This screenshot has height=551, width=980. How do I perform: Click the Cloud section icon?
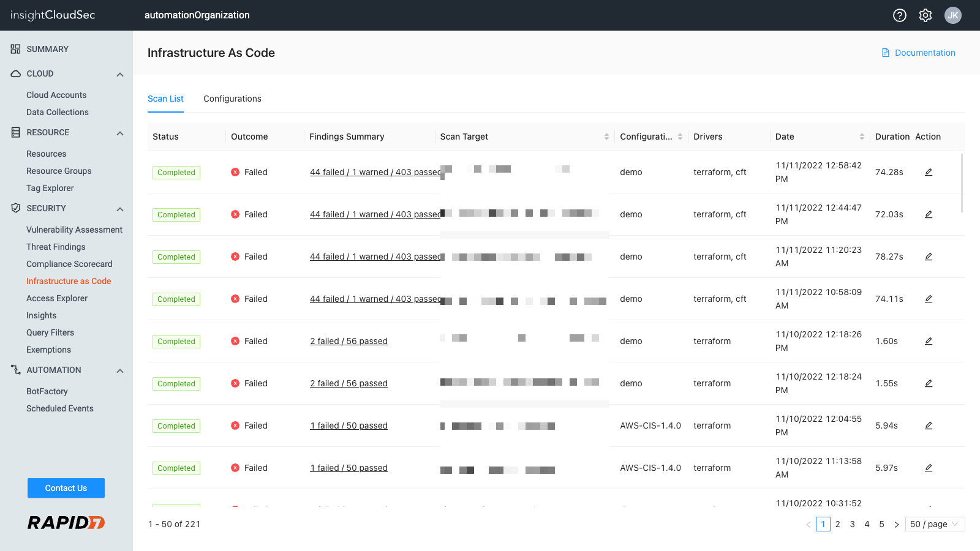(x=15, y=73)
